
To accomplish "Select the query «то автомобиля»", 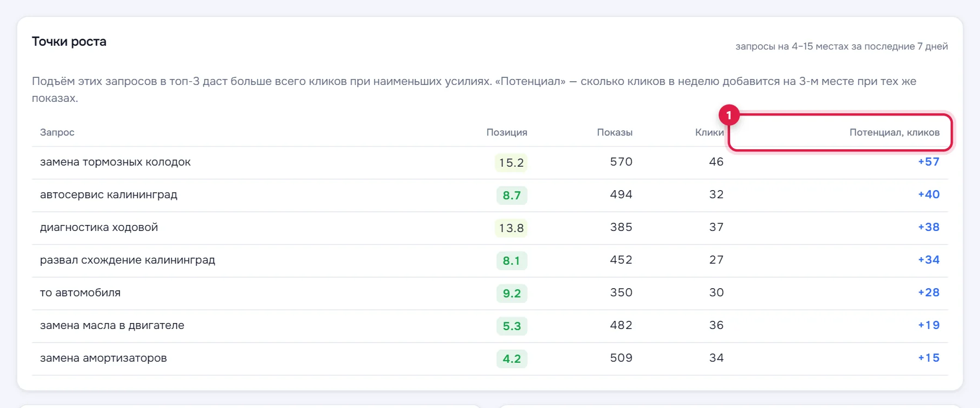I will click(80, 293).
